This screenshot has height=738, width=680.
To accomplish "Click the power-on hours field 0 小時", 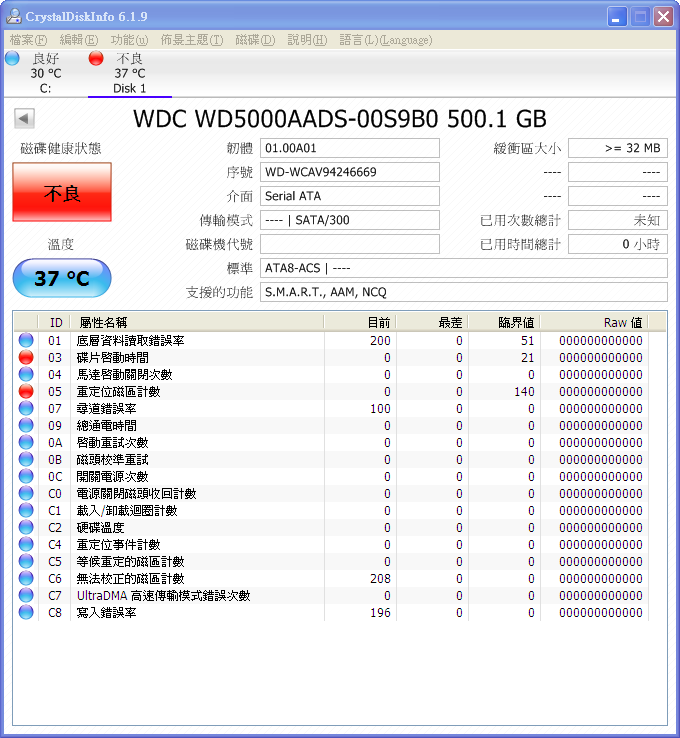I will (617, 244).
